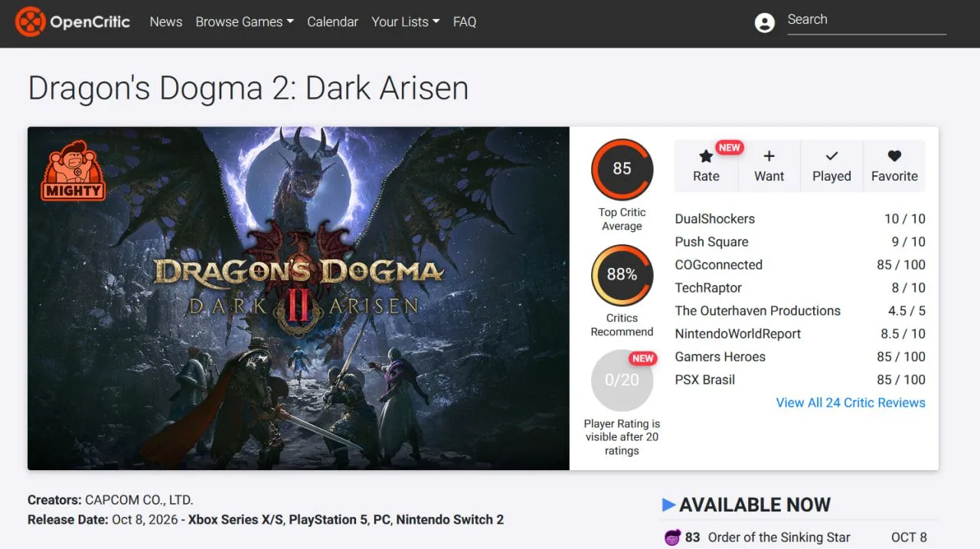Click the blue Available Now arrow
Image resolution: width=980 pixels, height=549 pixels.
coord(668,505)
